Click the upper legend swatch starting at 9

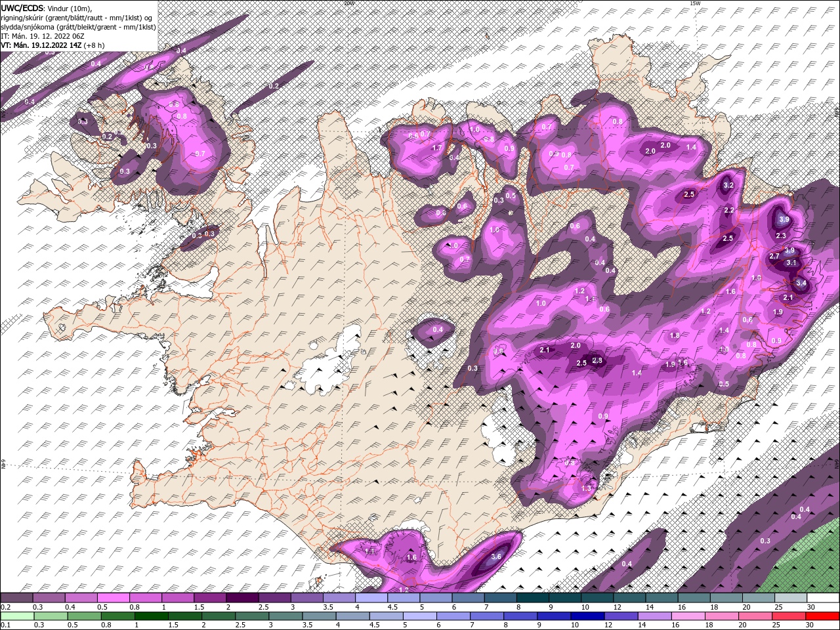click(x=565, y=598)
